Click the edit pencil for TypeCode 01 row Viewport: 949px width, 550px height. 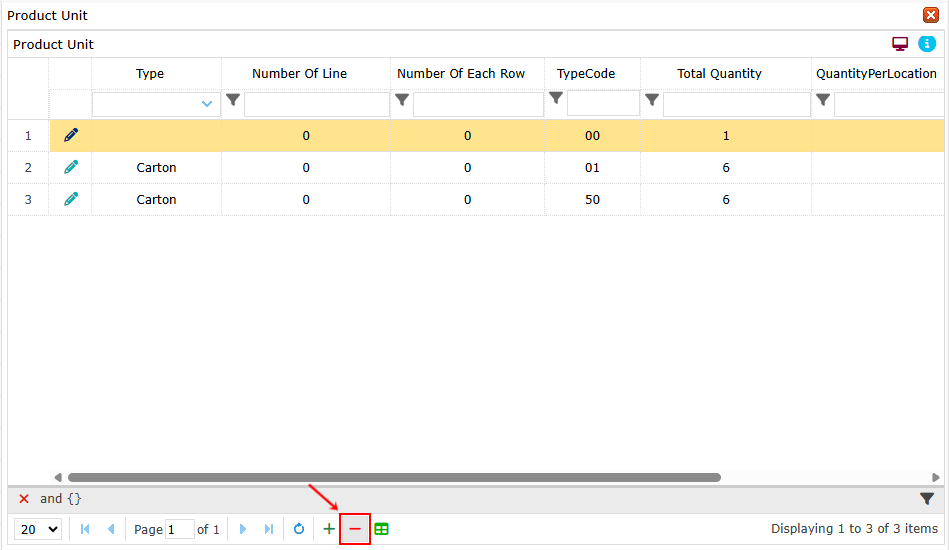point(70,167)
